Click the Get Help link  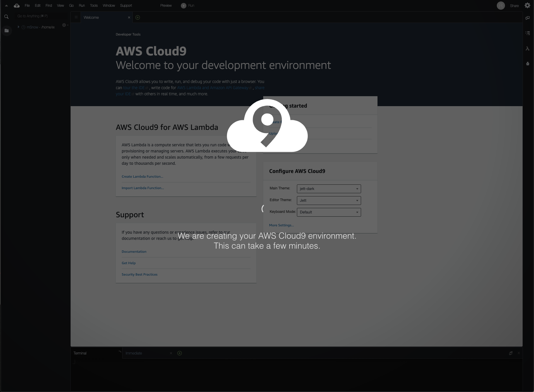129,263
